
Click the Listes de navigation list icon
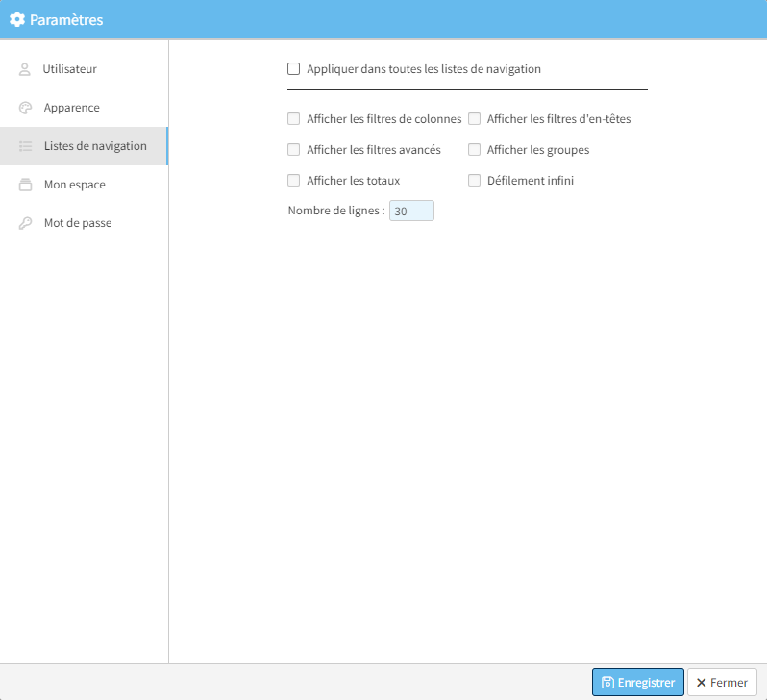pos(25,146)
